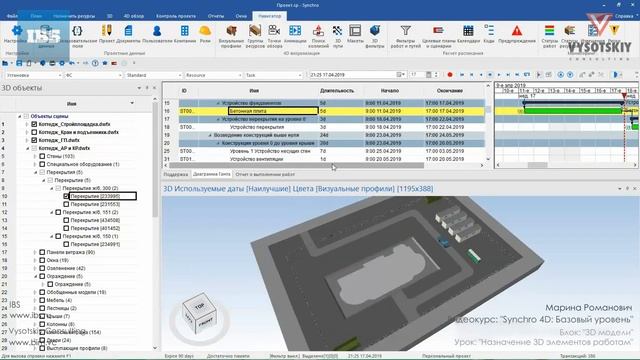Click the green Бетонная плита Gantt bar
The height and width of the screenshot is (360, 640).
pyautogui.click(x=573, y=111)
